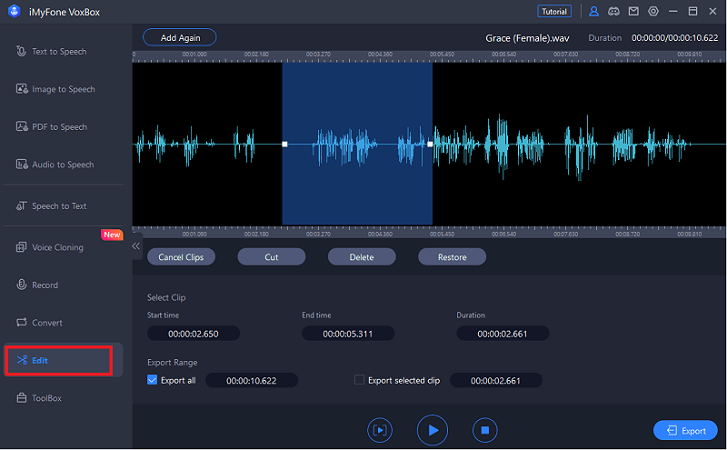Open Image to Speech from sidebar
This screenshot has width=727, height=450.
(64, 89)
